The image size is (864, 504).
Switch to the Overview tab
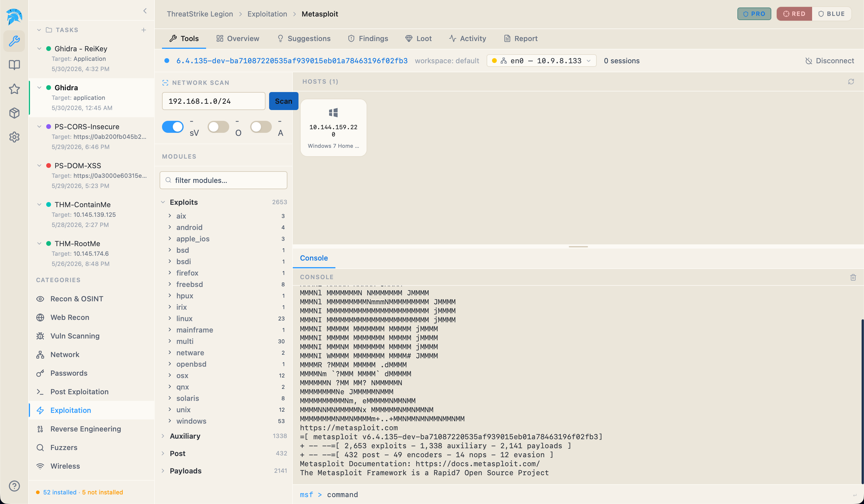tap(238, 38)
